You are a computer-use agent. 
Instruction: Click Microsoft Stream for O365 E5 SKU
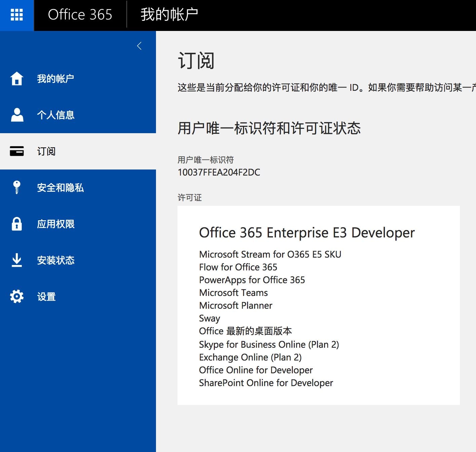pos(270,254)
